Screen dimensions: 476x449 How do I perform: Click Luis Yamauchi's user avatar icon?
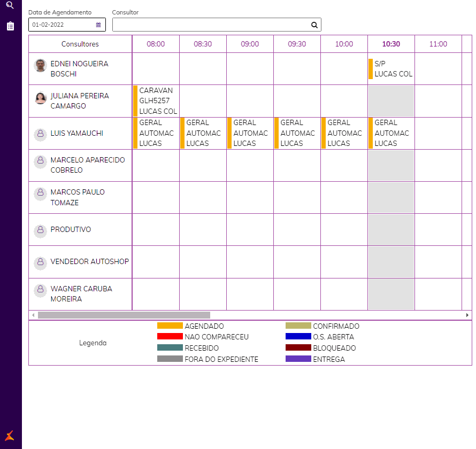point(40,134)
